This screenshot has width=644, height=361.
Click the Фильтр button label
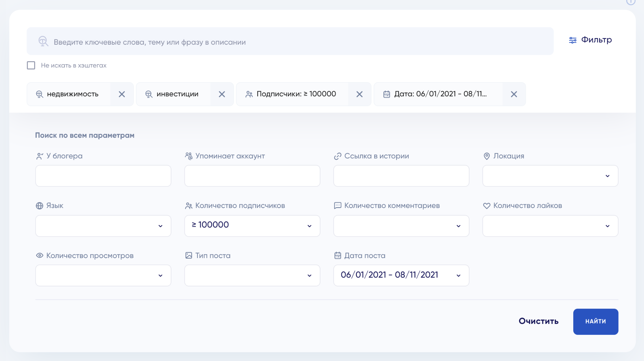(596, 40)
